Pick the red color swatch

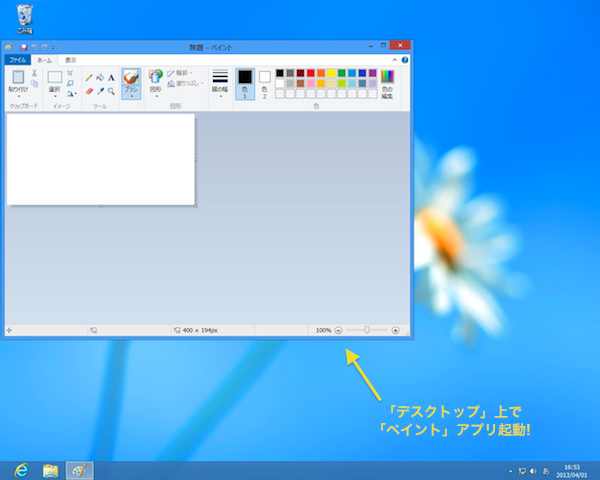pyautogui.click(x=311, y=73)
